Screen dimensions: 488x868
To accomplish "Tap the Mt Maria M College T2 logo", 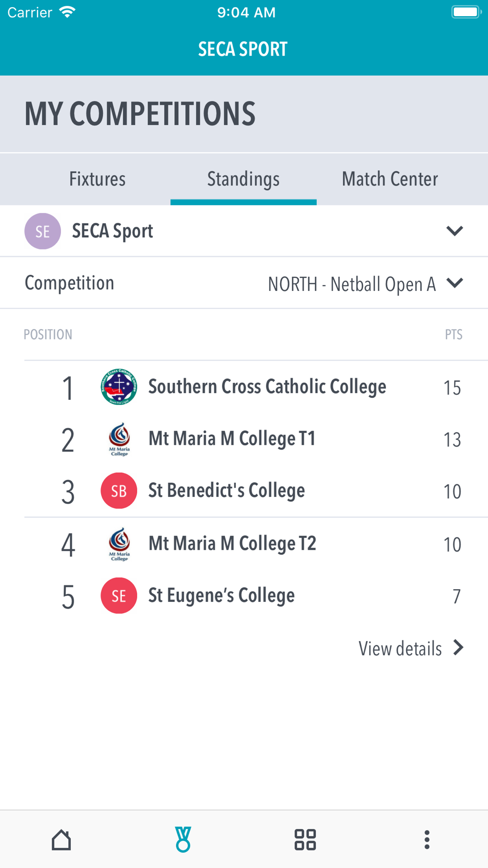I will point(119,544).
